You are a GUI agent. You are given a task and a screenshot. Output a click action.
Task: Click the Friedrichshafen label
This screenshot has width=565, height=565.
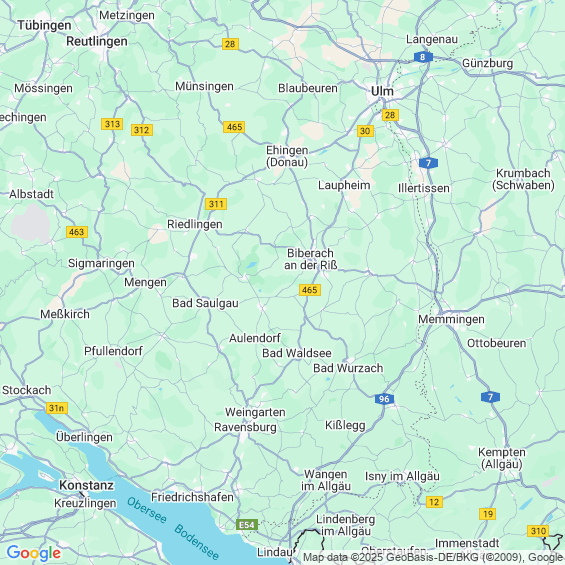point(192,497)
